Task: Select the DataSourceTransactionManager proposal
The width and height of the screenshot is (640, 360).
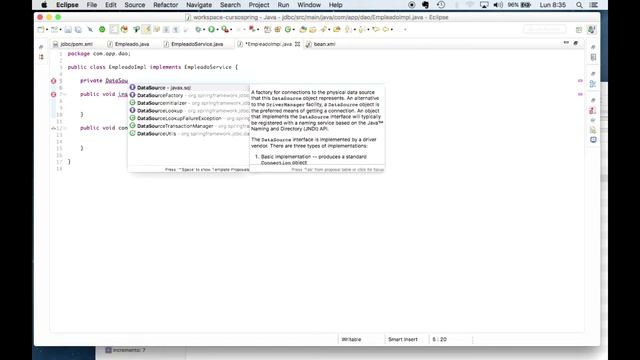Action: tap(189, 126)
